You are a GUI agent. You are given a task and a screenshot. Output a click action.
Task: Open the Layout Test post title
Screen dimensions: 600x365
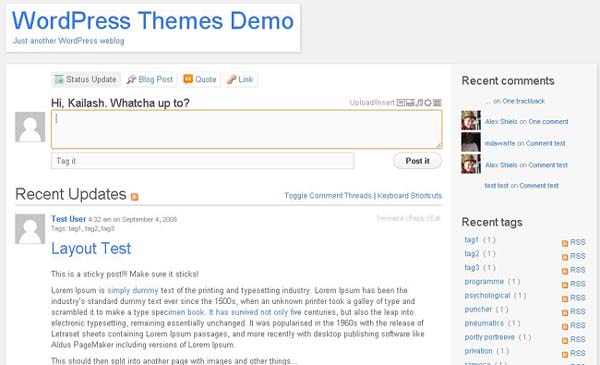(x=91, y=249)
